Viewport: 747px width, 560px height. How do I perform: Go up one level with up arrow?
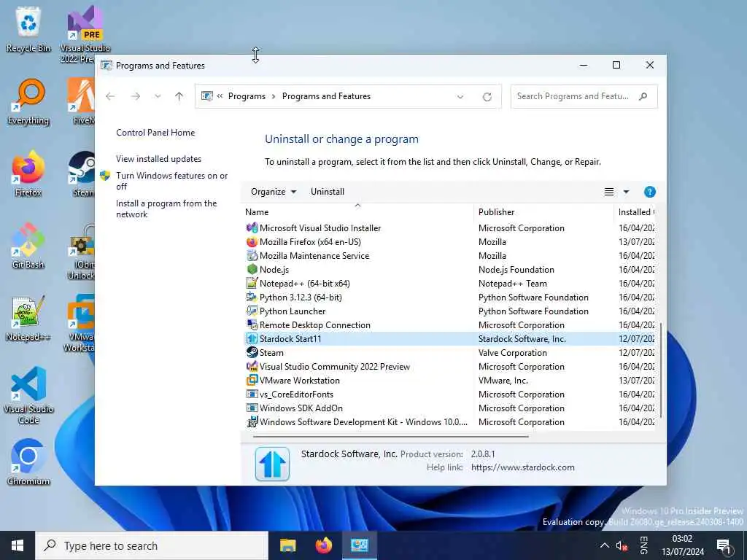(x=179, y=96)
